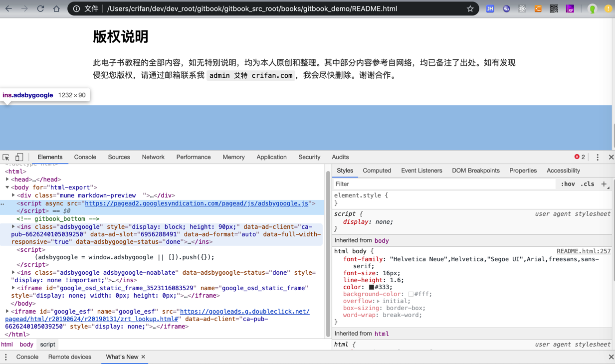Open the JH browser extension
The width and height of the screenshot is (615, 364).
pyautogui.click(x=490, y=8)
